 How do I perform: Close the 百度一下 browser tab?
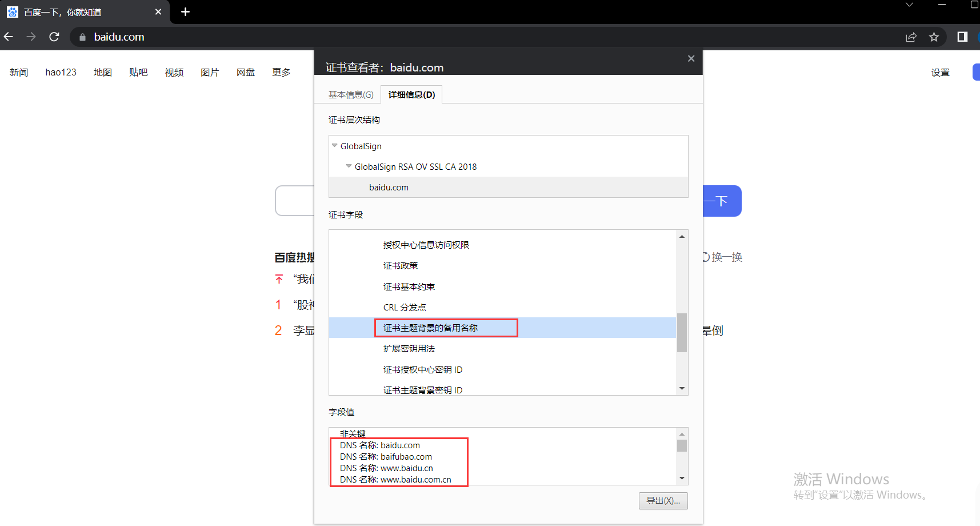[x=158, y=12]
